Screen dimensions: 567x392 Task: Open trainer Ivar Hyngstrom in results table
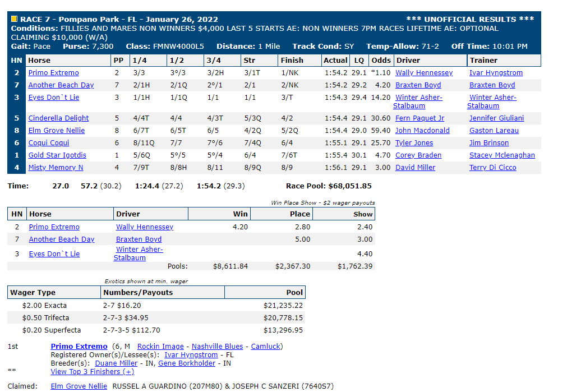[x=496, y=73]
